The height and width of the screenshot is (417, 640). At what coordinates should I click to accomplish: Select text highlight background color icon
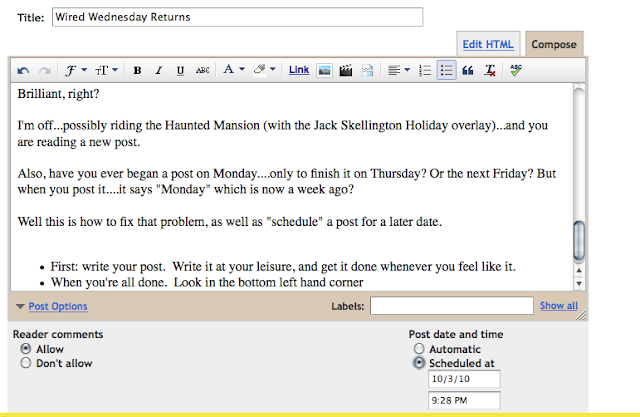click(260, 70)
